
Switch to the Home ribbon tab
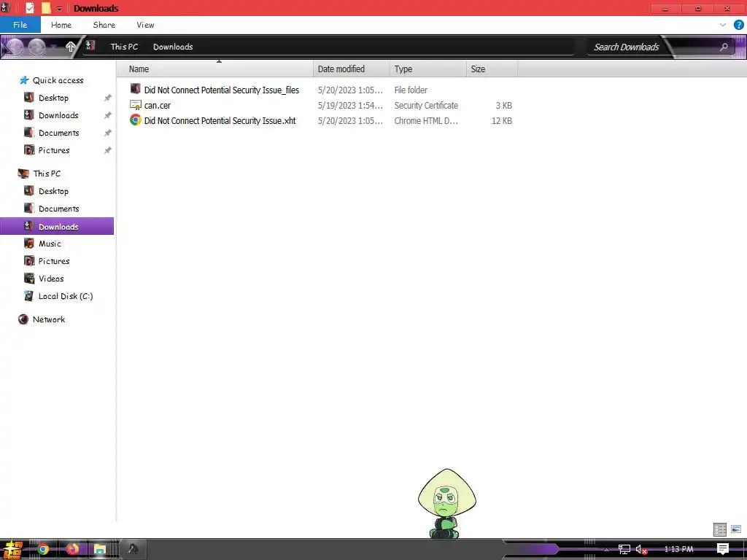[61, 25]
